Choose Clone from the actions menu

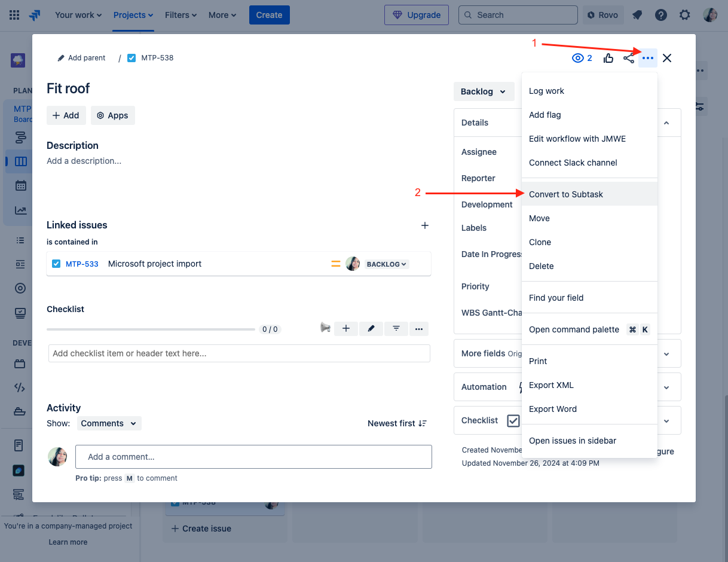click(x=540, y=242)
